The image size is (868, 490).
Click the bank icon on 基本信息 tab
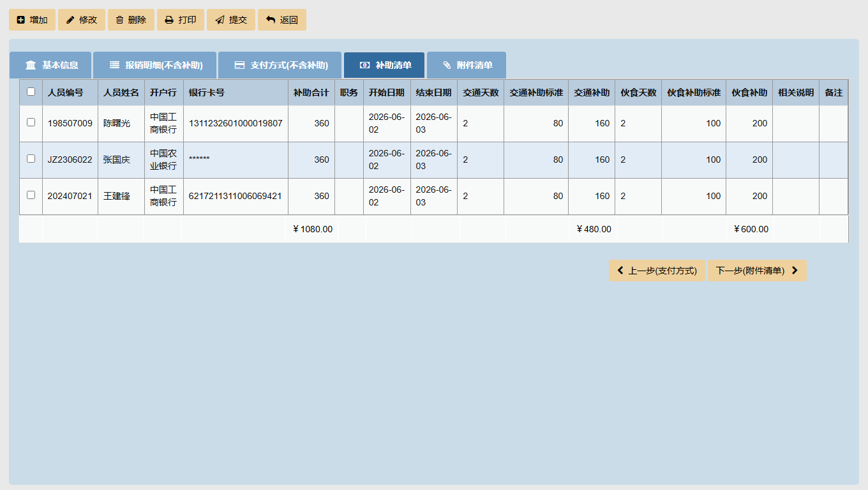(31, 65)
